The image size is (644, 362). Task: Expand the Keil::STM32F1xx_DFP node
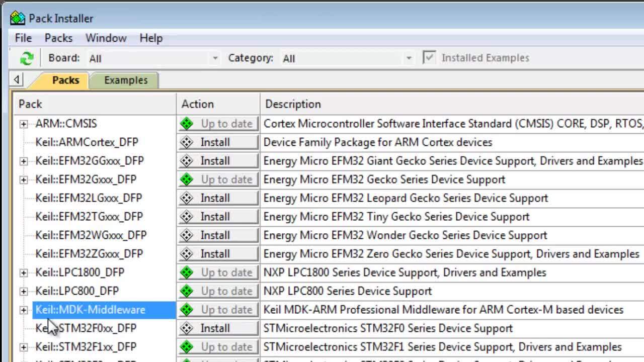pyautogui.click(x=24, y=347)
